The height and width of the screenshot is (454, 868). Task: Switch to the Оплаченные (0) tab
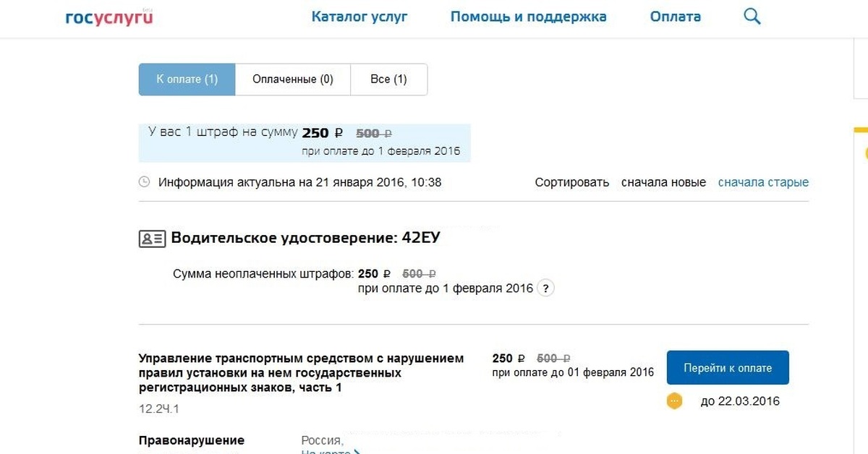coord(292,80)
